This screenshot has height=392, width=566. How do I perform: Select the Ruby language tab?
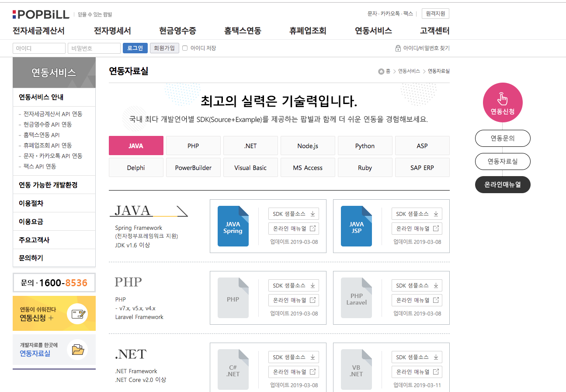[x=365, y=167]
